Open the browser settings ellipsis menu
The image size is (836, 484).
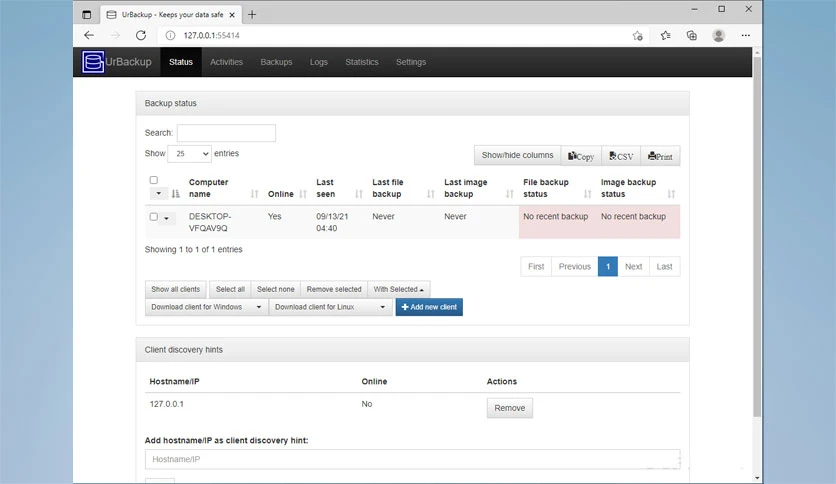745,35
